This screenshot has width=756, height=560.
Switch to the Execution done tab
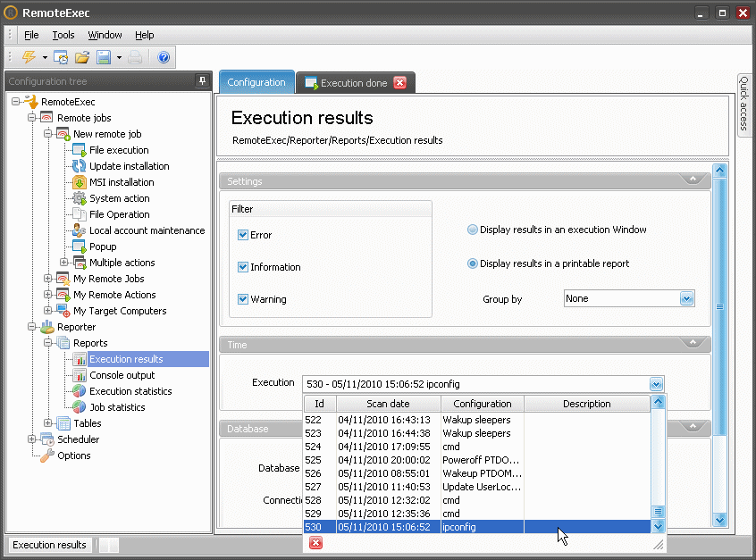click(x=354, y=83)
